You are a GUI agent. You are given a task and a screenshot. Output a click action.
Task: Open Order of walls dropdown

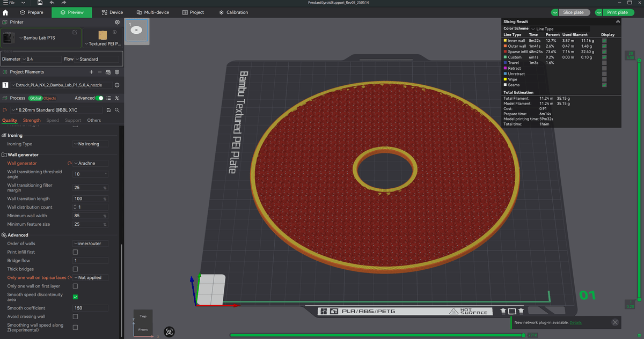(90, 244)
